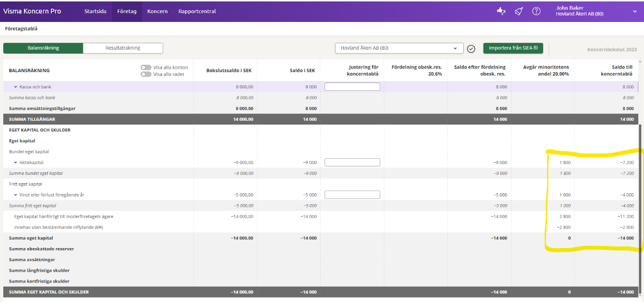
Task: Click the Visma Koncern Pro logo text
Action: click(32, 11)
